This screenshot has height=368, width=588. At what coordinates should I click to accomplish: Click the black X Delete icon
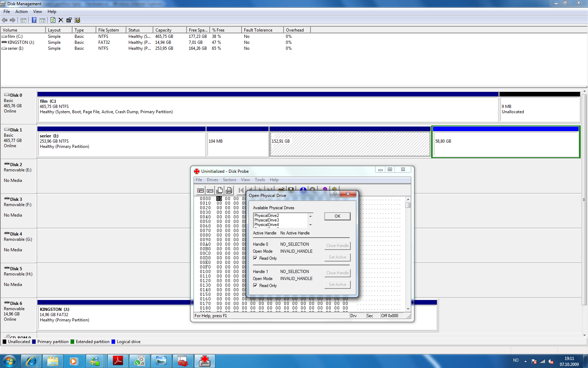(61, 20)
